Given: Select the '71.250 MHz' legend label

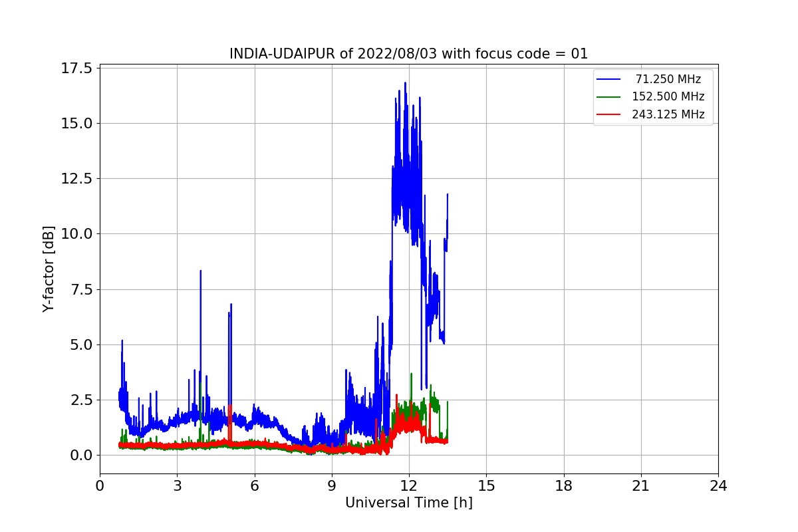Looking at the screenshot, I should [668, 79].
